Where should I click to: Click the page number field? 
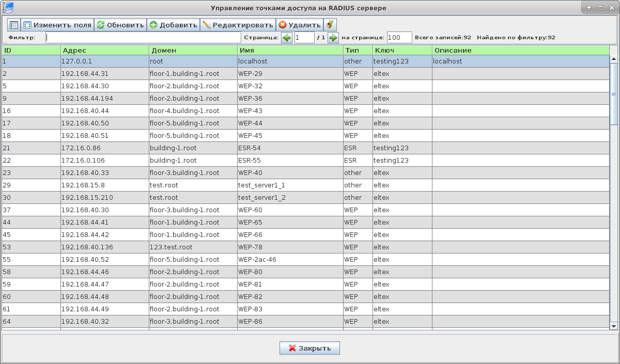click(x=304, y=38)
